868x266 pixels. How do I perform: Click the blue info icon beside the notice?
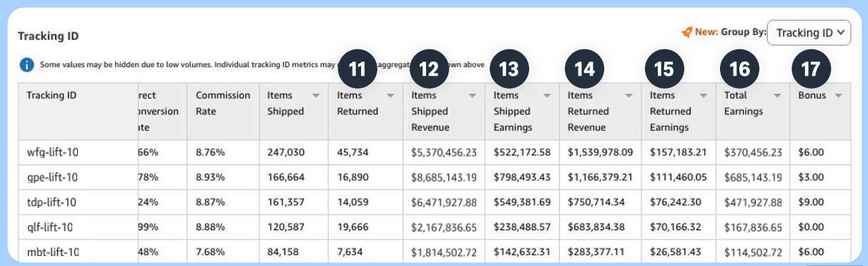click(x=27, y=65)
